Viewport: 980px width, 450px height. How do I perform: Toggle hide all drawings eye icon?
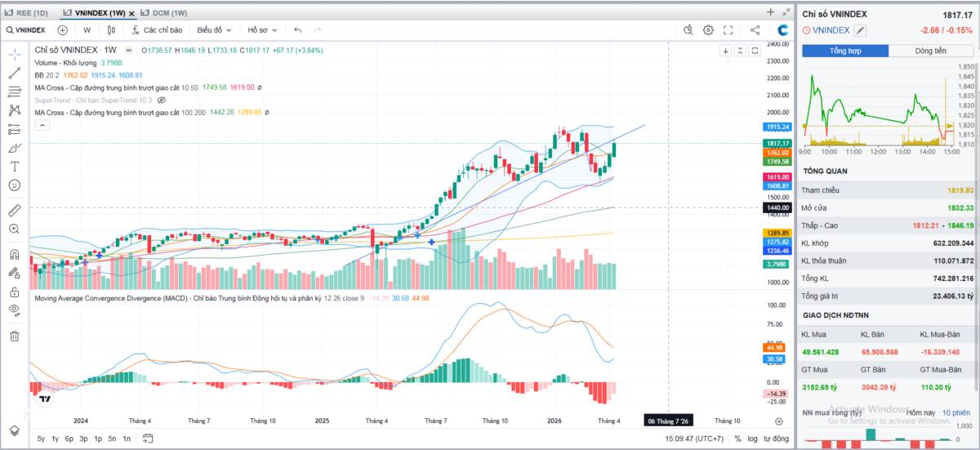coord(14,310)
